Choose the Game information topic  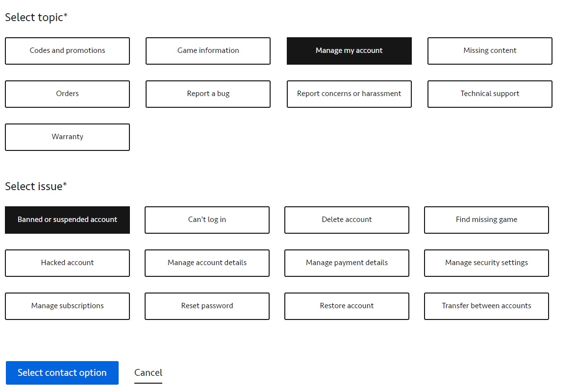coord(208,50)
